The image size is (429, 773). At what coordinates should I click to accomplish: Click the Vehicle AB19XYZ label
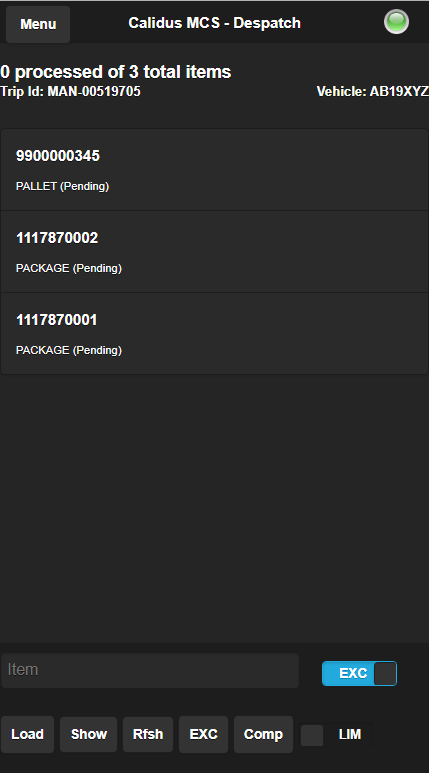tap(373, 91)
